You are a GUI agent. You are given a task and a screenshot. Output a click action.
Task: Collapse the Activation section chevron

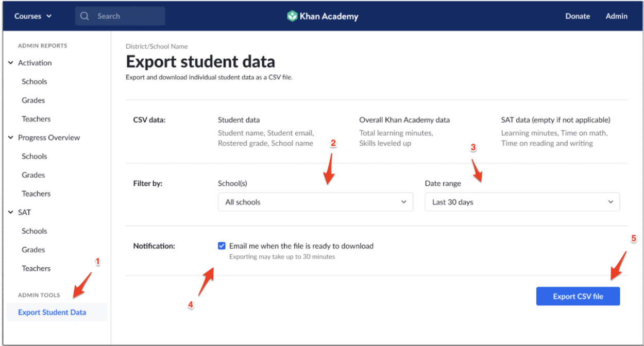pos(11,63)
